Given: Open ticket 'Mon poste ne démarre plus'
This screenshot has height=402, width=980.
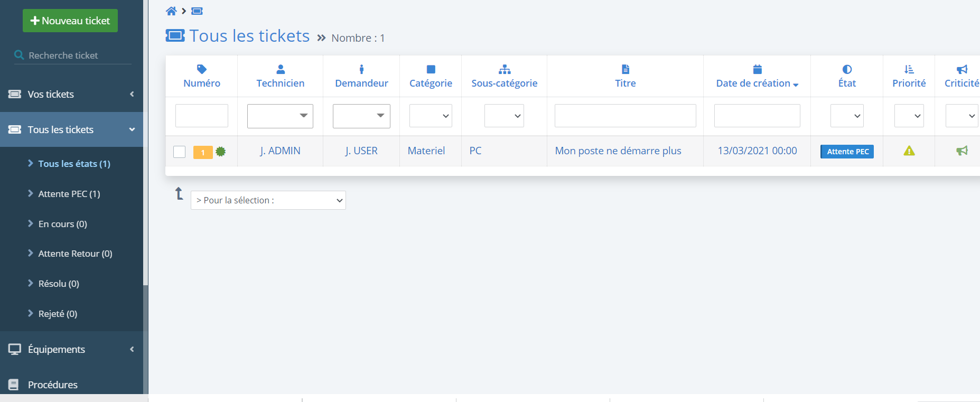Looking at the screenshot, I should [x=618, y=151].
